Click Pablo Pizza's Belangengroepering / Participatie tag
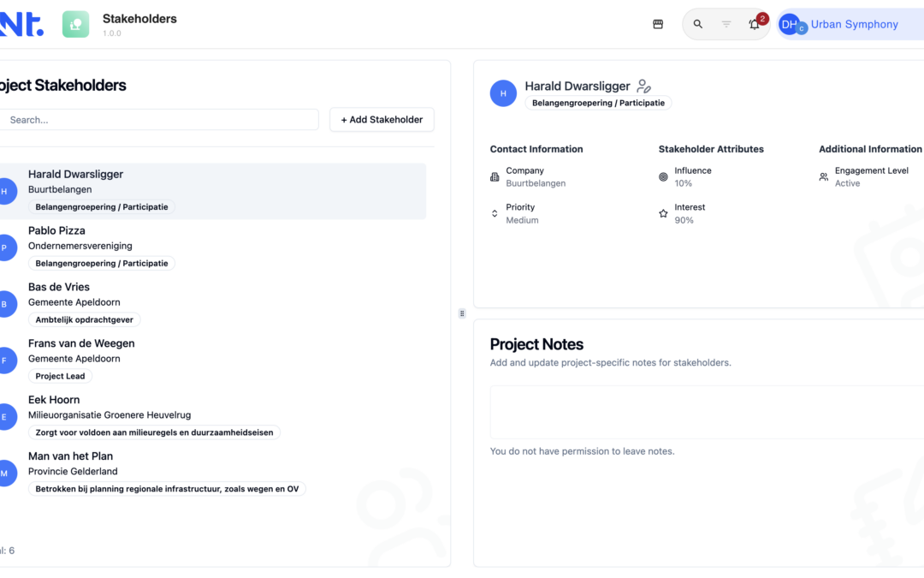 101,264
